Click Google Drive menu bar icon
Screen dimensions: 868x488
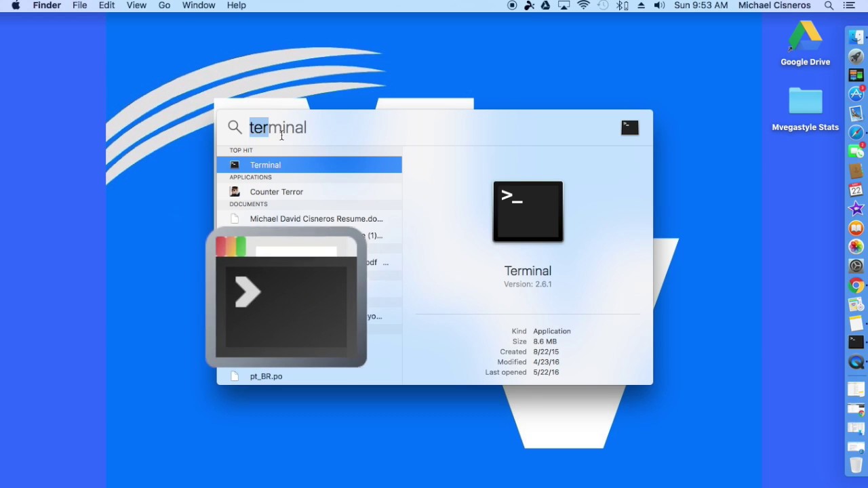(x=546, y=5)
